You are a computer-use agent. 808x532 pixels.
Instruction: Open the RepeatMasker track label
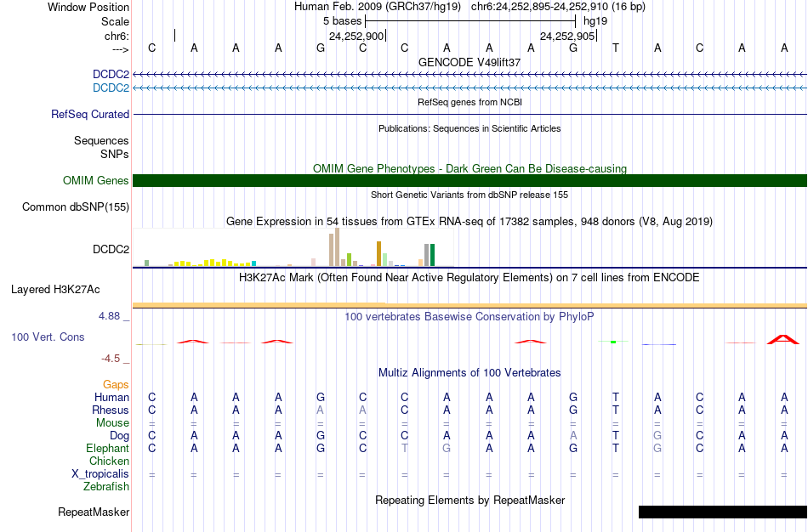coord(94,512)
